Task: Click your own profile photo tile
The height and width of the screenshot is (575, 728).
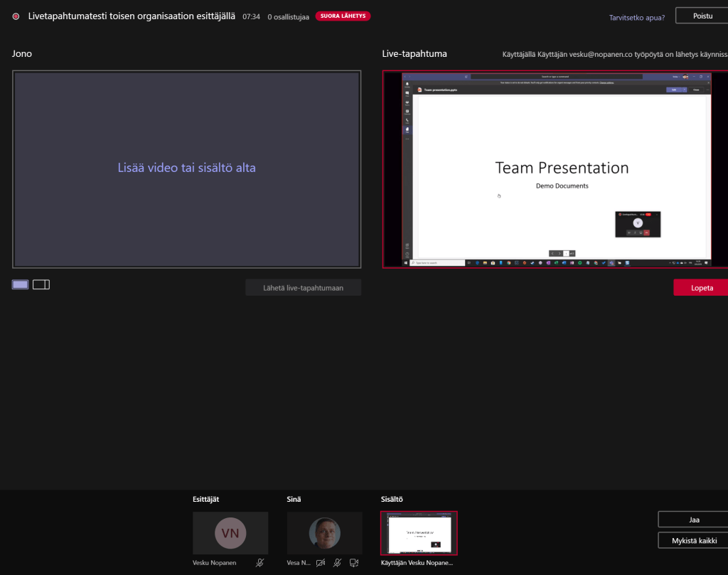Action: [x=324, y=533]
